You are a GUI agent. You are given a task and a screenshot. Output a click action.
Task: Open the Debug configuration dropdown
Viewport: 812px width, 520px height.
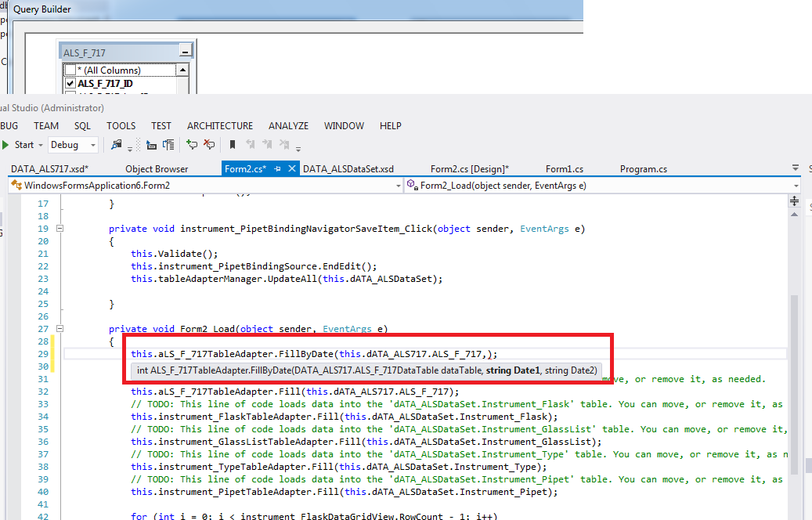click(x=93, y=145)
